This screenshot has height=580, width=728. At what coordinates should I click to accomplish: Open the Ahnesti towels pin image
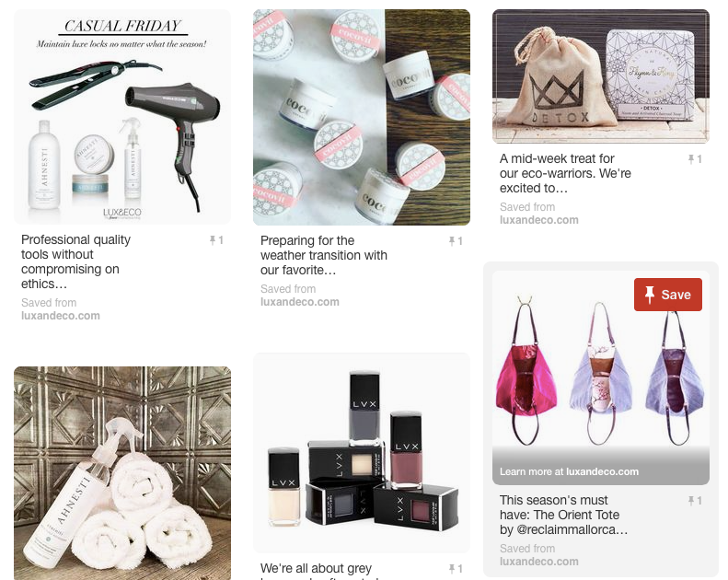pyautogui.click(x=122, y=472)
